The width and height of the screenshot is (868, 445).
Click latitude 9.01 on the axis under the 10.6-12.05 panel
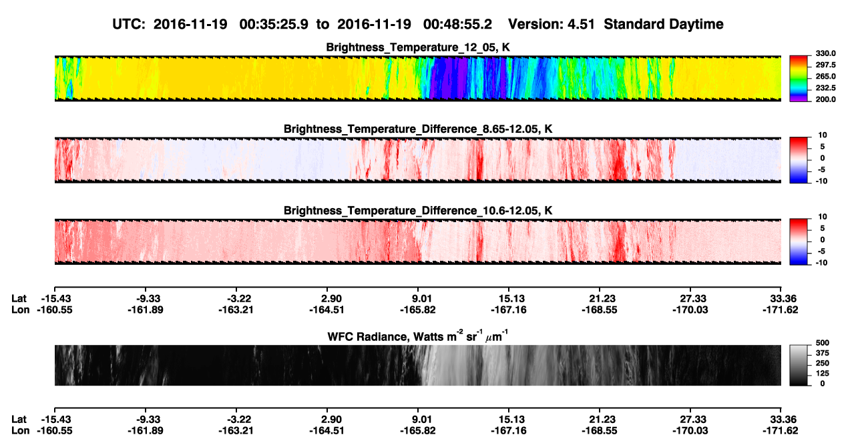(419, 298)
